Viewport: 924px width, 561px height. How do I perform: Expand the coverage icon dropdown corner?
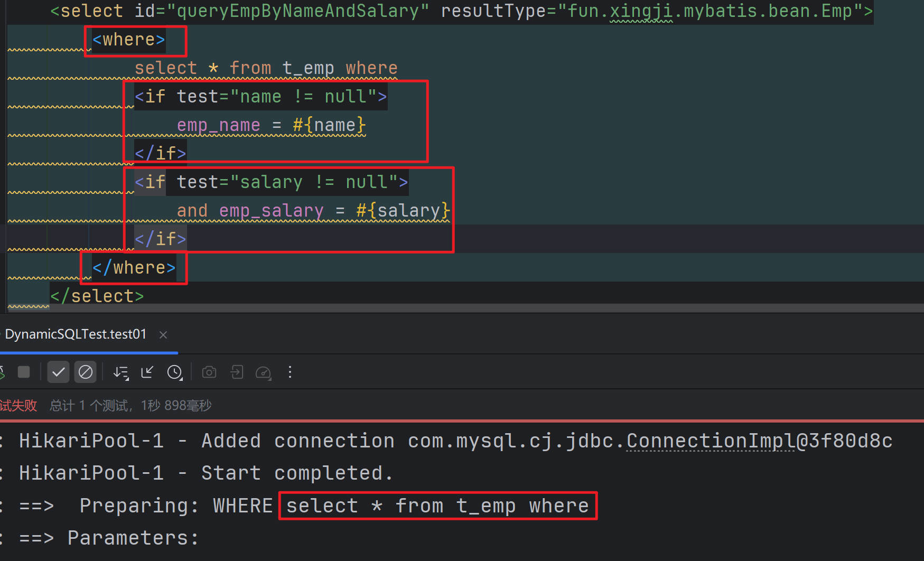[x=269, y=378]
